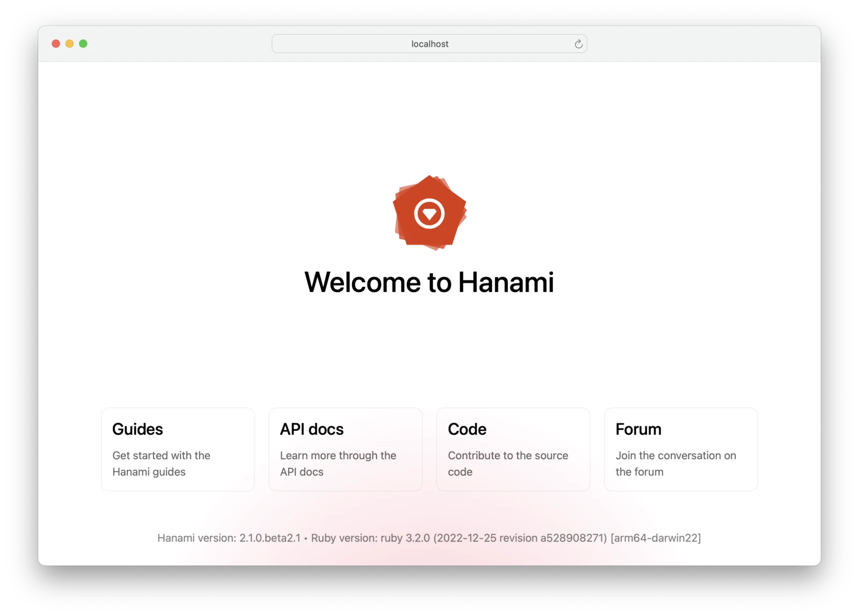This screenshot has width=859, height=616.
Task: Click the Hanami version text at the bottom
Action: tap(228, 538)
